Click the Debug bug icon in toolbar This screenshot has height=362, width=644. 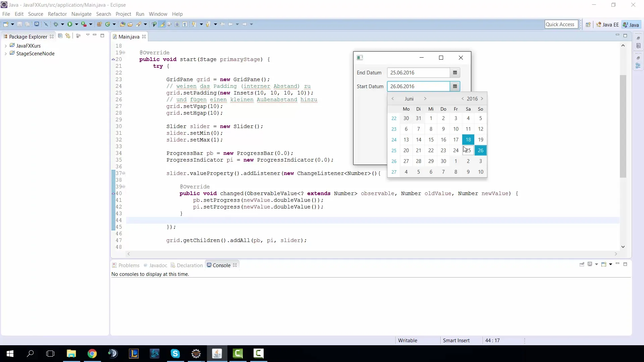coord(56,24)
